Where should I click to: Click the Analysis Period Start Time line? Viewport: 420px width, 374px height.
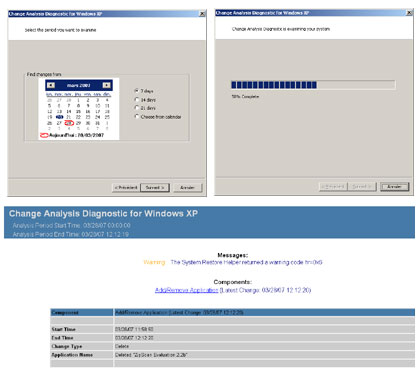(x=71, y=226)
